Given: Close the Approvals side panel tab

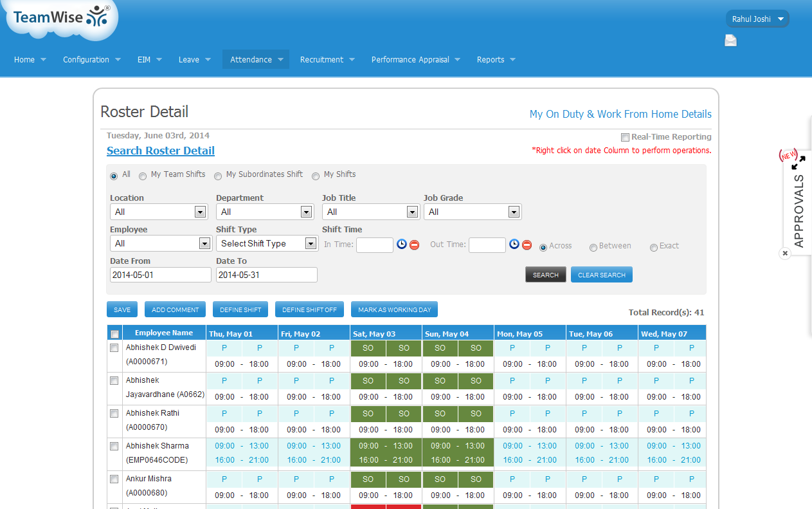Looking at the screenshot, I should pos(784,254).
